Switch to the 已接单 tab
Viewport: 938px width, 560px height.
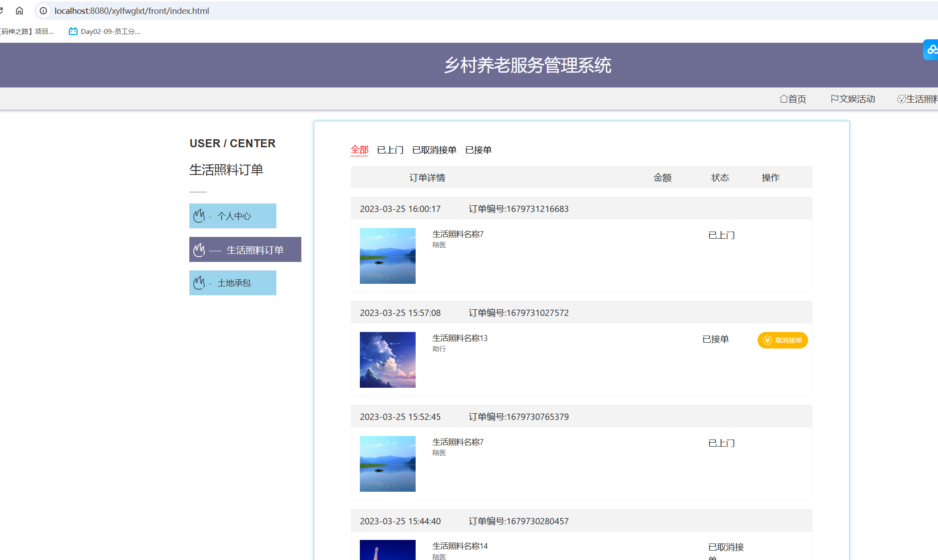(x=478, y=150)
